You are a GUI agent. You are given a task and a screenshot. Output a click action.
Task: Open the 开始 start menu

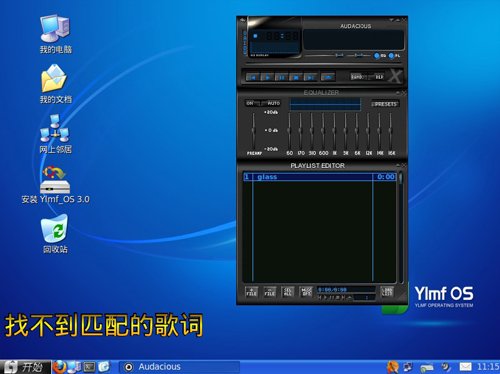26,367
